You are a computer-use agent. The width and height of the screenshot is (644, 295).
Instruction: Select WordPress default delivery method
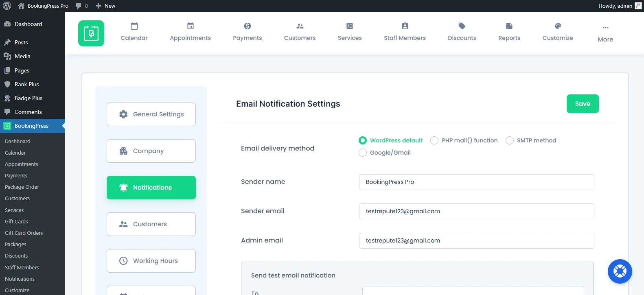point(363,140)
